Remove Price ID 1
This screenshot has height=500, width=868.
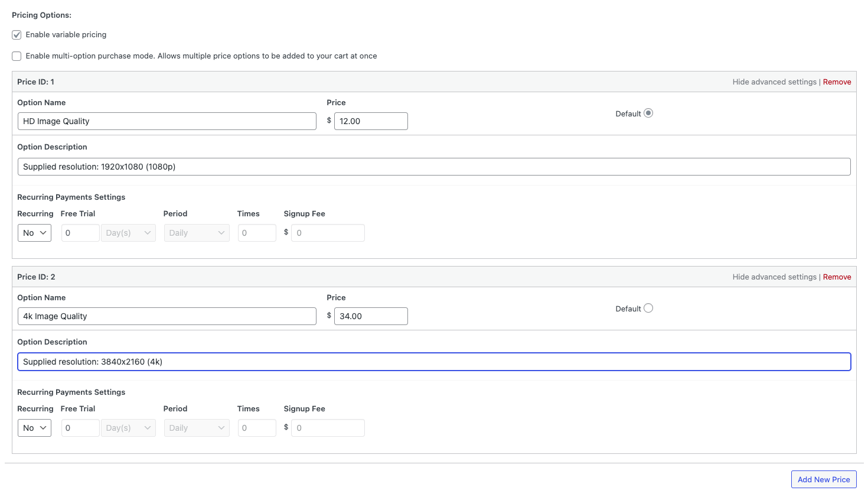click(x=837, y=82)
